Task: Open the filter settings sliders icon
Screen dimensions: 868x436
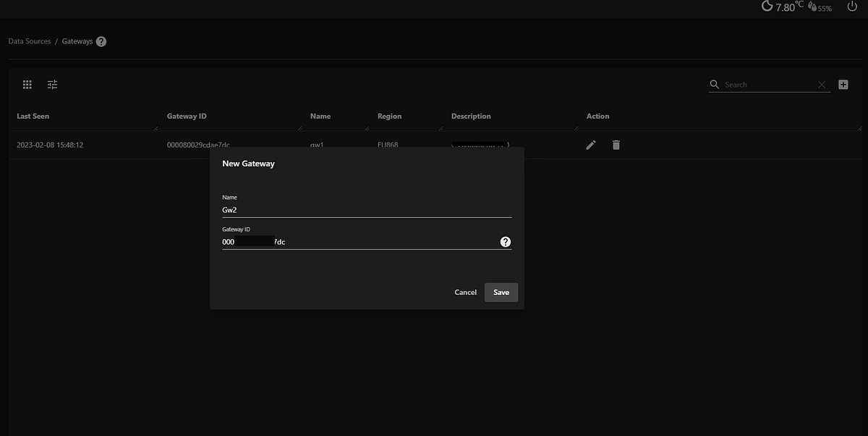Action: click(52, 84)
